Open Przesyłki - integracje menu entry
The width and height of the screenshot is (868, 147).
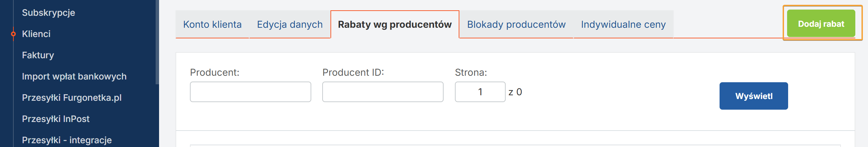pos(67,140)
